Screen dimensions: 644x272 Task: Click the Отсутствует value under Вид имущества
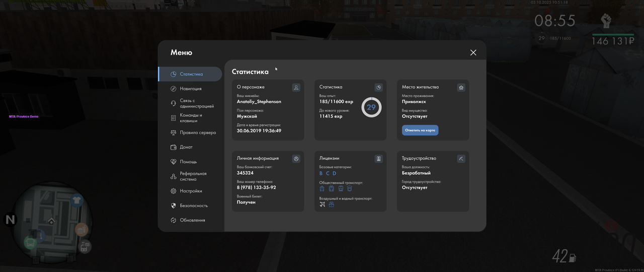(415, 116)
